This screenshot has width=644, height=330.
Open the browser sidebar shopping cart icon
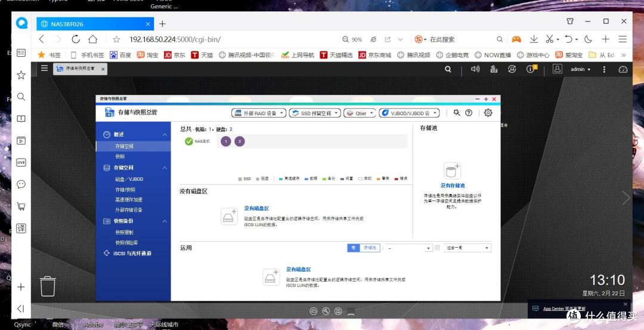point(21,206)
